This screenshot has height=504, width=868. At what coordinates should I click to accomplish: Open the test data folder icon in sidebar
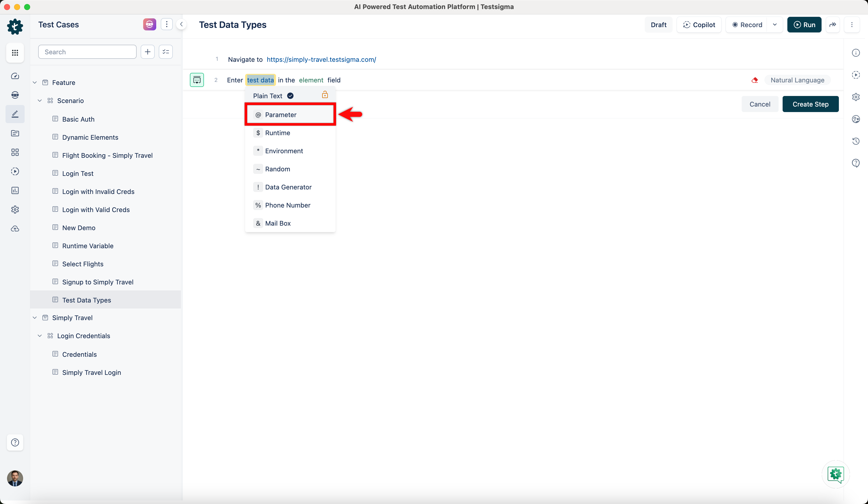15,133
